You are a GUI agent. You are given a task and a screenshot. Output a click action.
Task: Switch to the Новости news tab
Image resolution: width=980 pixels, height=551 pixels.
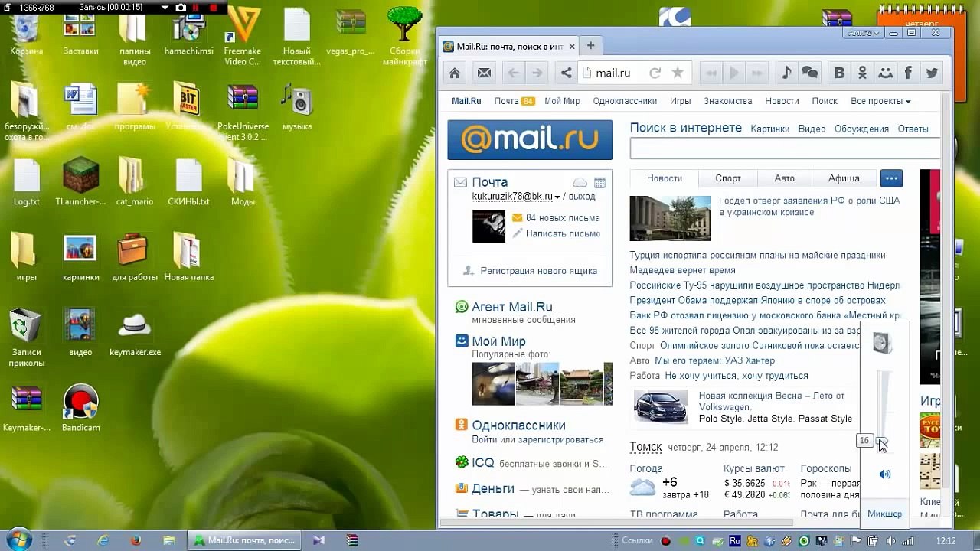(x=664, y=178)
